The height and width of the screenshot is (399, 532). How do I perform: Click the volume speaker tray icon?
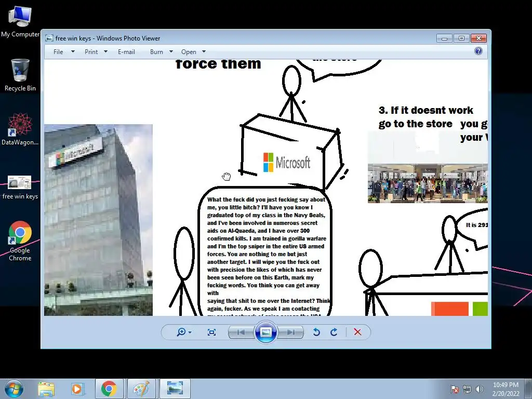click(x=479, y=389)
